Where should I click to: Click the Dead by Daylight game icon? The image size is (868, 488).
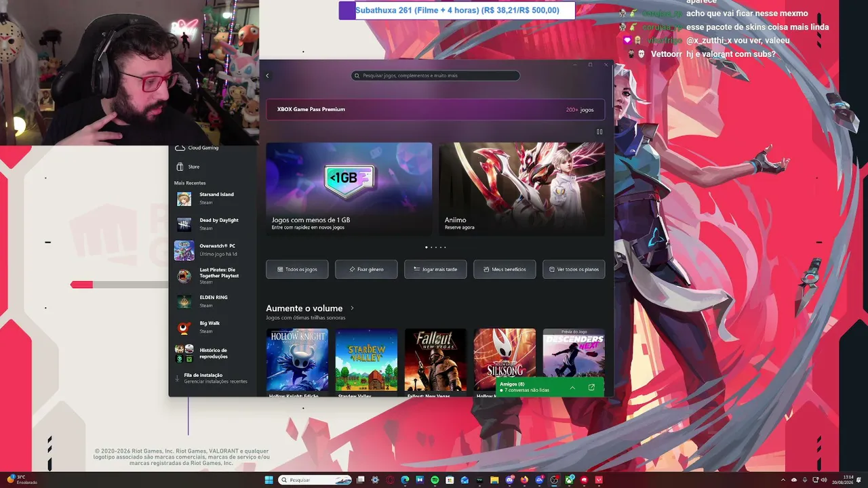(184, 224)
